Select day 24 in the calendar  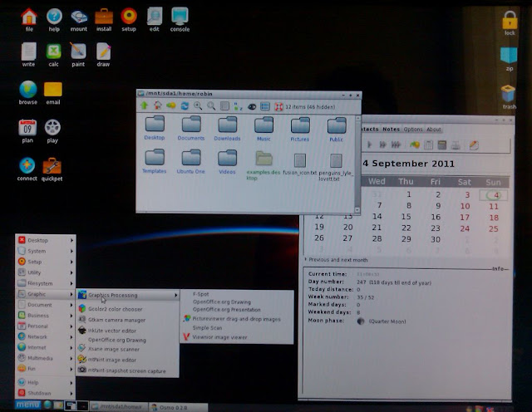(465, 228)
